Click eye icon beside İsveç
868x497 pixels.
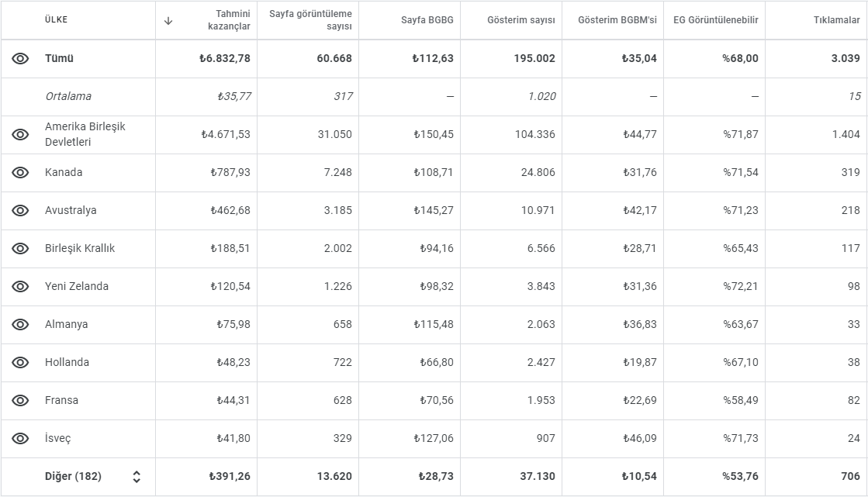coord(20,438)
